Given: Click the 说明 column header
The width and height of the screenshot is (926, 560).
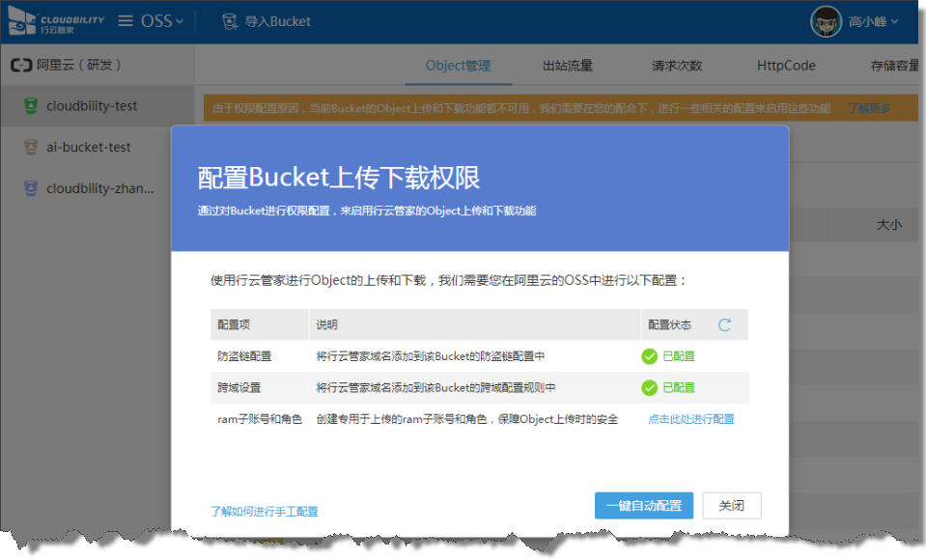Looking at the screenshot, I should pos(326,324).
